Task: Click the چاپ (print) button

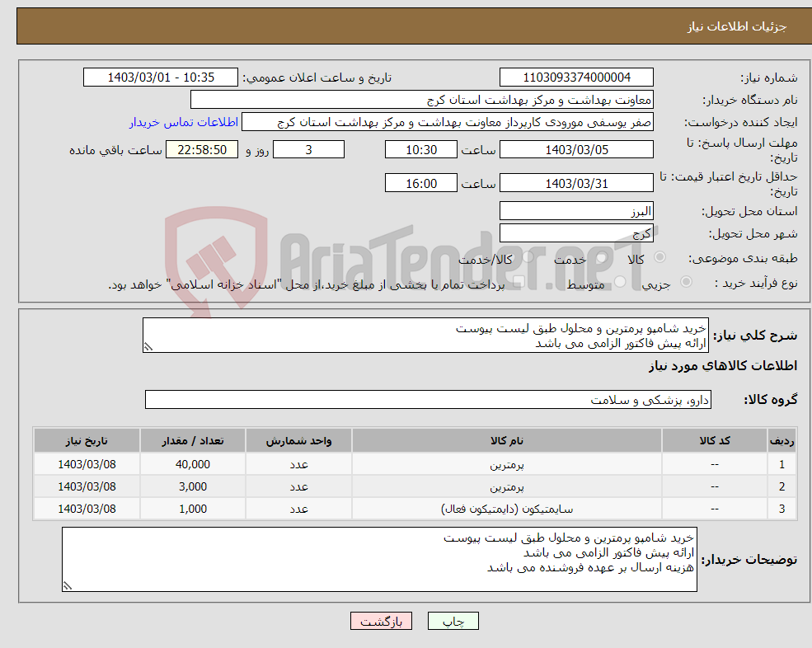Action: point(453,621)
